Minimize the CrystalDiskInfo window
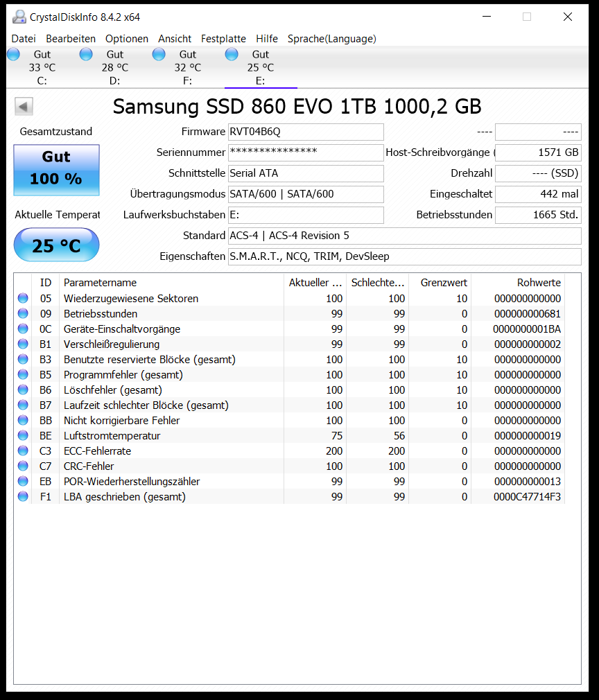 (487, 17)
